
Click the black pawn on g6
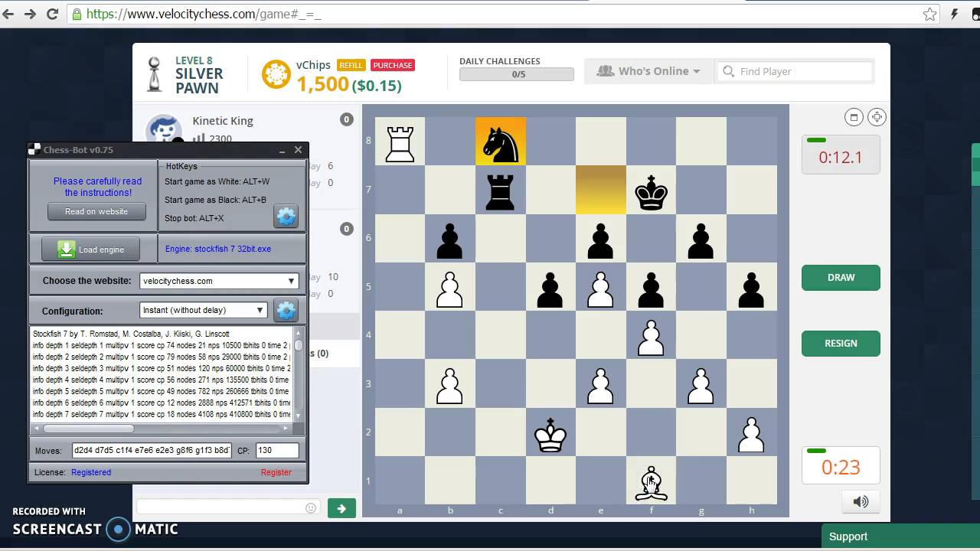point(701,241)
